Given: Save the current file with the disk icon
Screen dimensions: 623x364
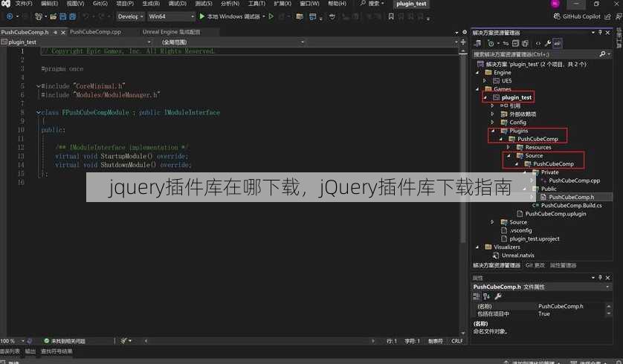Looking at the screenshot, I should (x=62, y=16).
